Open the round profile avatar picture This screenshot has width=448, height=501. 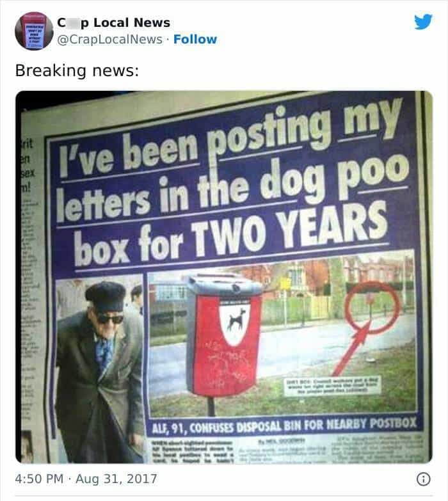click(x=34, y=31)
